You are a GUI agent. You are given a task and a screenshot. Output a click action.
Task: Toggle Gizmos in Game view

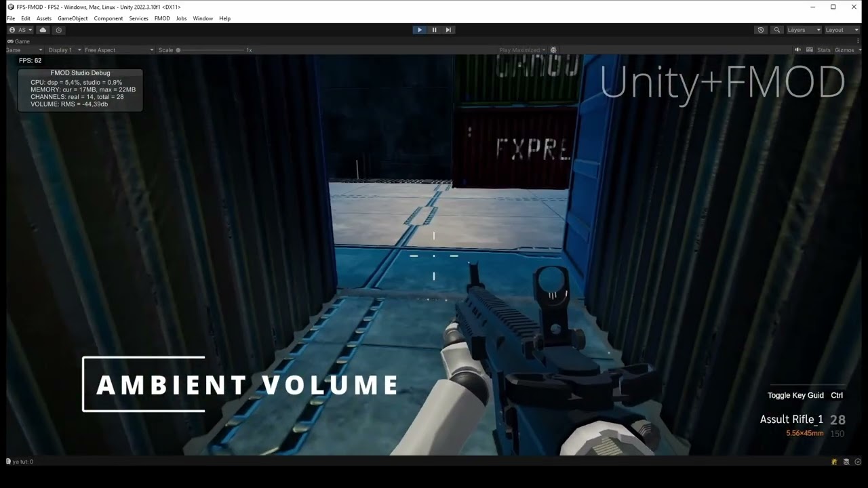click(x=844, y=50)
